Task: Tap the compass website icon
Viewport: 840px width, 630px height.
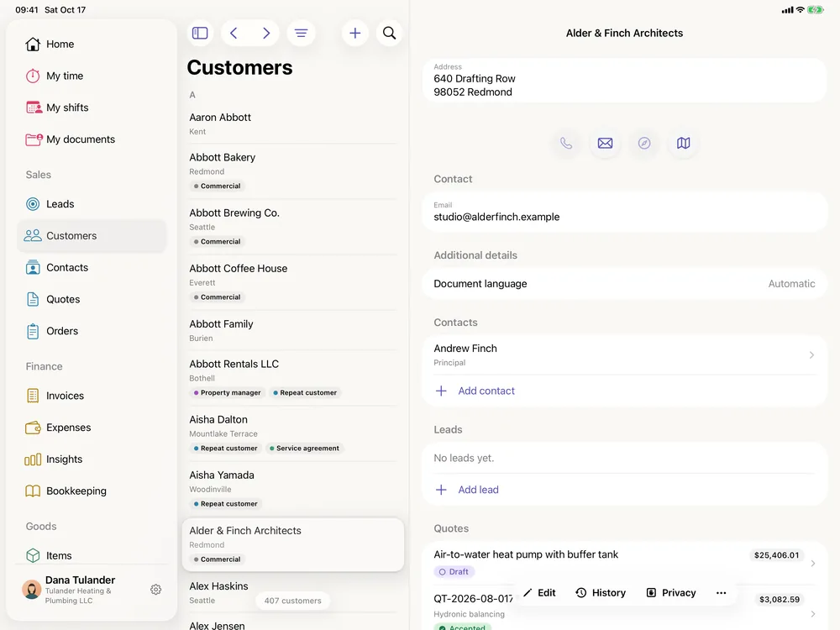Action: pyautogui.click(x=644, y=143)
